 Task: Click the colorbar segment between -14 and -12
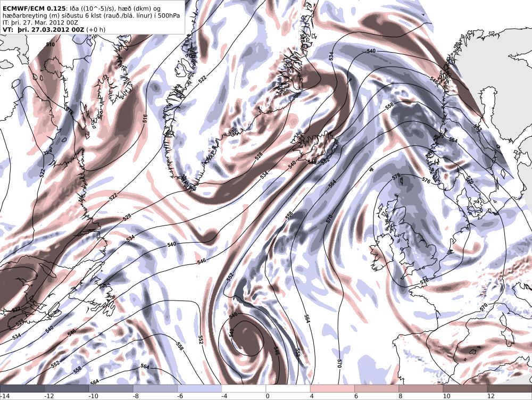(x=22, y=388)
